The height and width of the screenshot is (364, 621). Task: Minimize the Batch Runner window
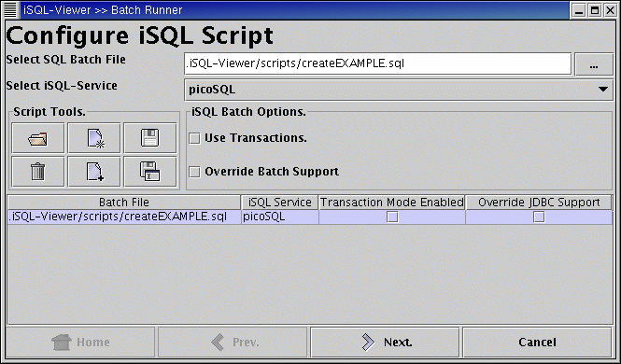point(579,10)
